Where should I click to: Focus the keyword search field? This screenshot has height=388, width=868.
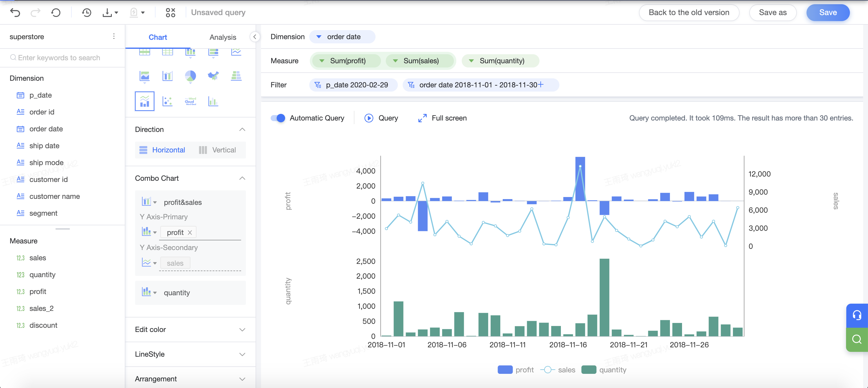coord(62,58)
